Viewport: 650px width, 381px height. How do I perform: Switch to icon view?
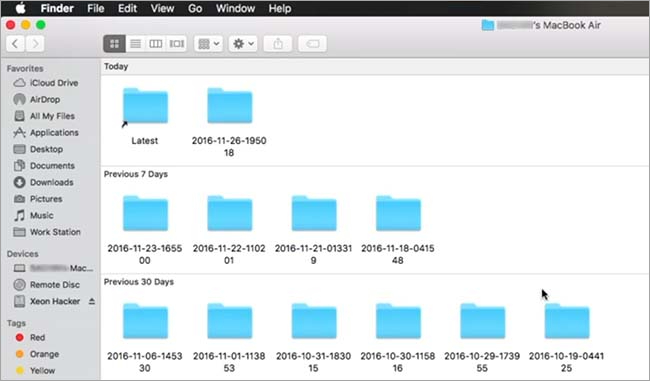coord(114,44)
